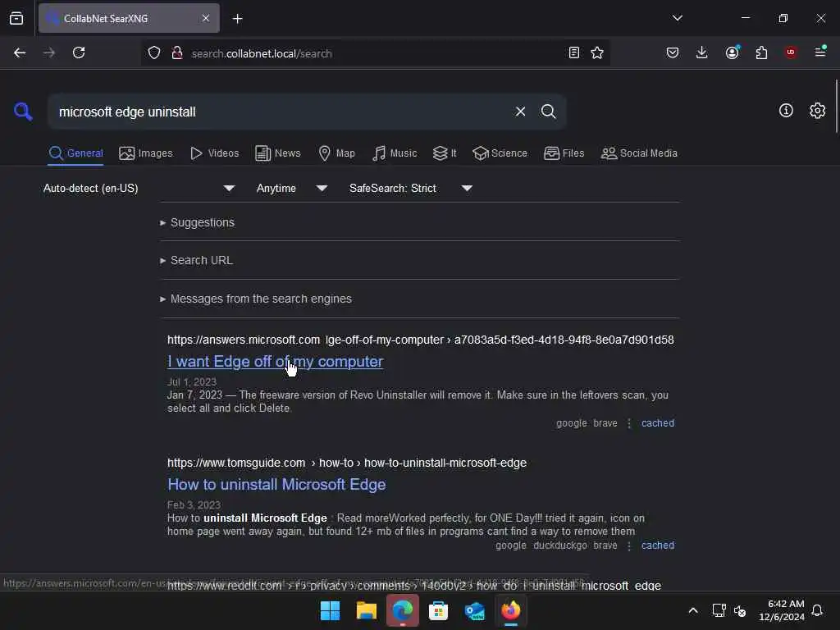
Task: Click Firefox icon in taskbar
Action: (510, 610)
